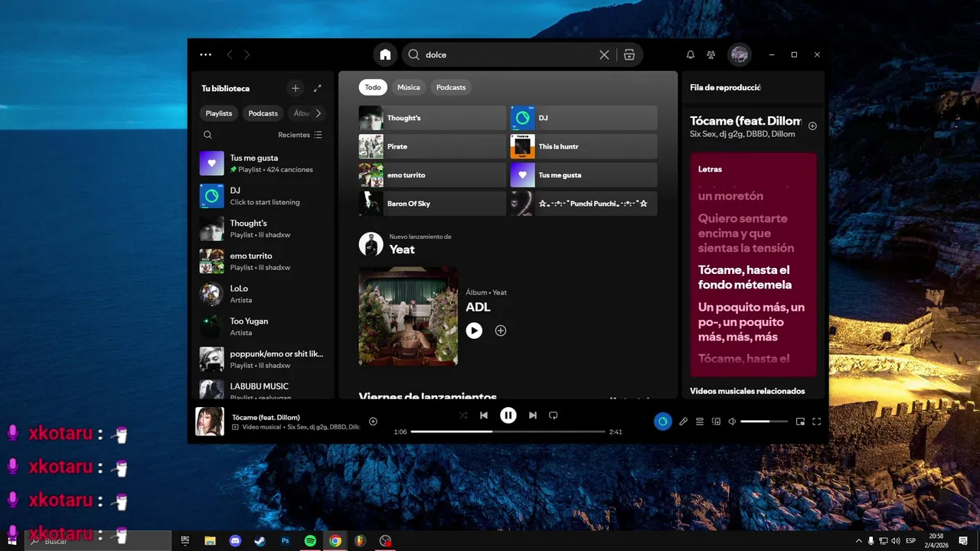
Task: Add Tócame to library from queue panel
Action: [812, 126]
